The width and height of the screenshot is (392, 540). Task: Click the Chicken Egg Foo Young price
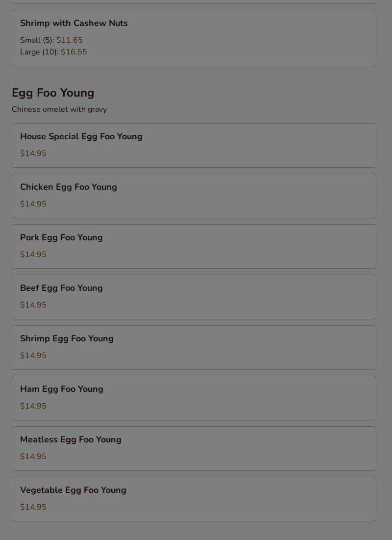pos(33,204)
